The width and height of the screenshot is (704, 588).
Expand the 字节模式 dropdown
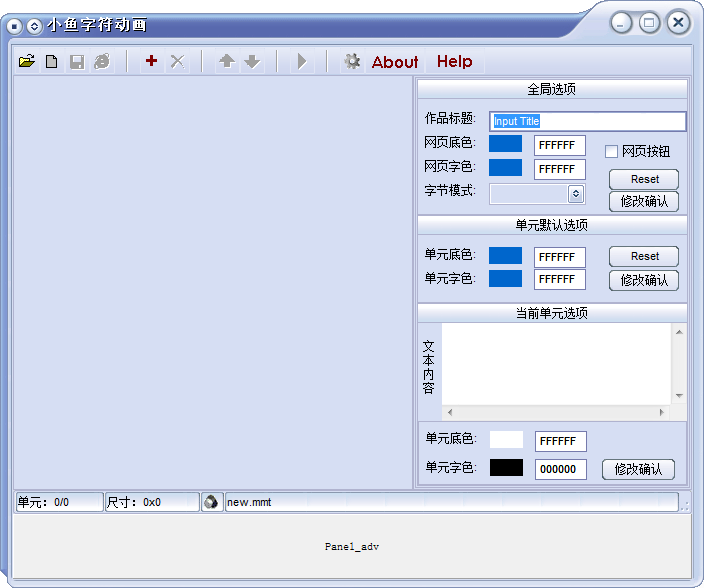576,193
